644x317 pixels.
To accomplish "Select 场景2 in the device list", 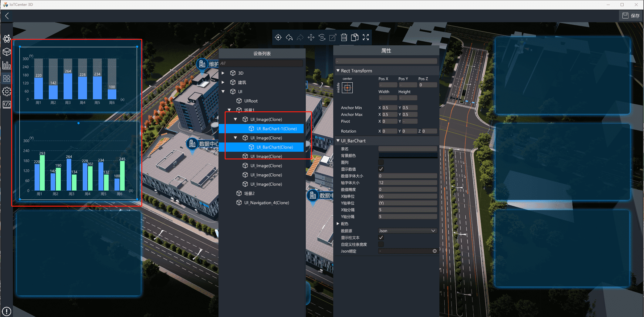I will (249, 193).
